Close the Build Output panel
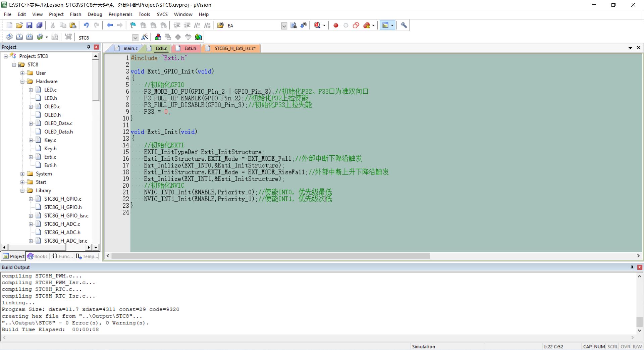This screenshot has width=644, height=350. 639,267
